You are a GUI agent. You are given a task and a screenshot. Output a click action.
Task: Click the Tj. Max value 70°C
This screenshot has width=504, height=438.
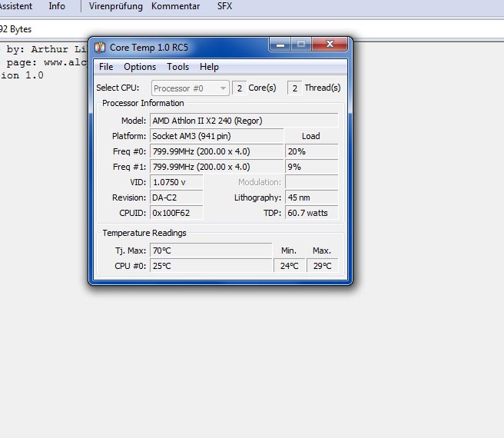pyautogui.click(x=211, y=251)
